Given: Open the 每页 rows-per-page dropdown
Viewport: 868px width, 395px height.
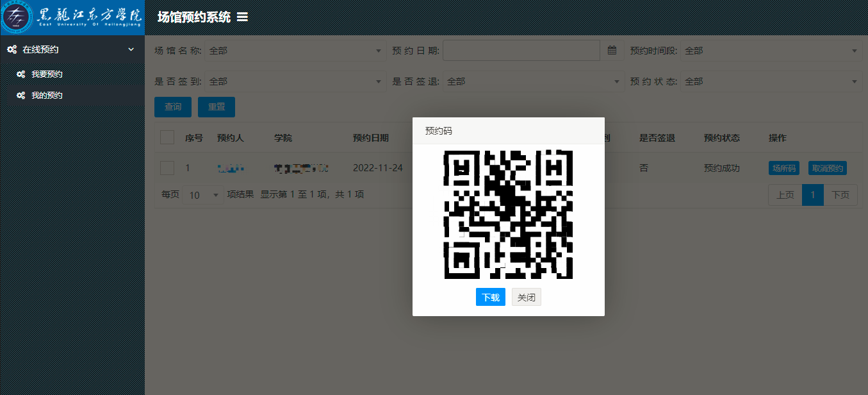Looking at the screenshot, I should click(x=202, y=194).
